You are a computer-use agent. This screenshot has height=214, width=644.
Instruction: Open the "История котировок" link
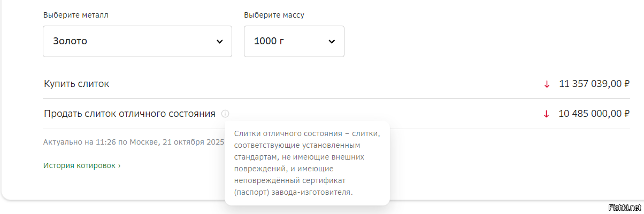(79, 165)
